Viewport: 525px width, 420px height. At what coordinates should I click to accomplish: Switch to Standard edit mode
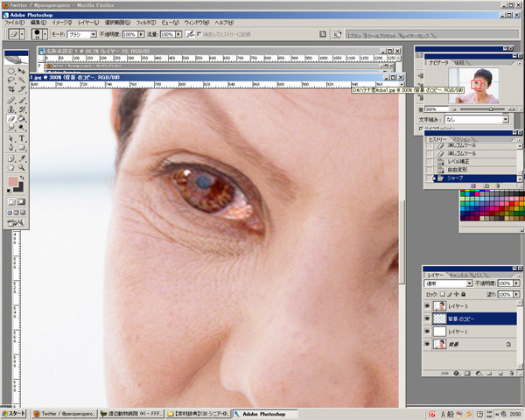11,201
